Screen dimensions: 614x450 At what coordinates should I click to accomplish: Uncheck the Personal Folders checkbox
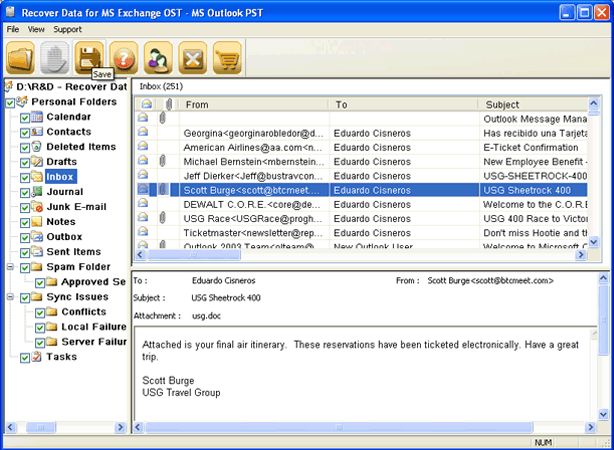pos(10,103)
